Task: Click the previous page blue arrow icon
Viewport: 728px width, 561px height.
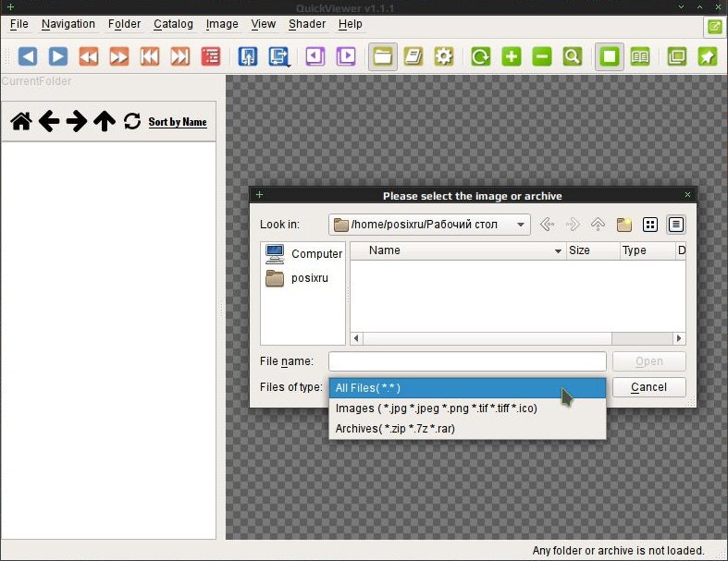Action: [x=28, y=56]
